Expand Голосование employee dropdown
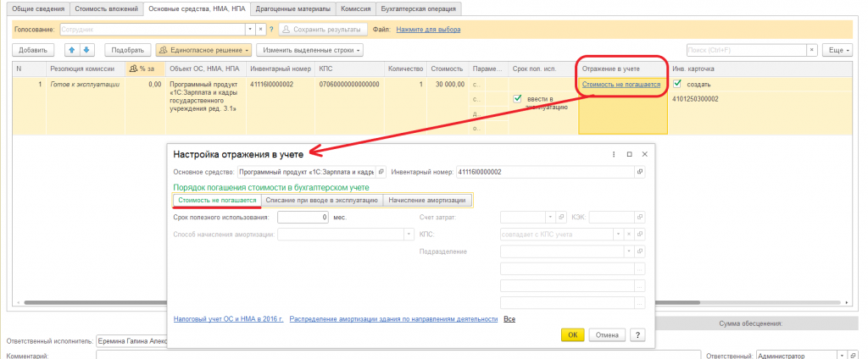Viewport: 868px width, 359px height. pyautogui.click(x=250, y=30)
